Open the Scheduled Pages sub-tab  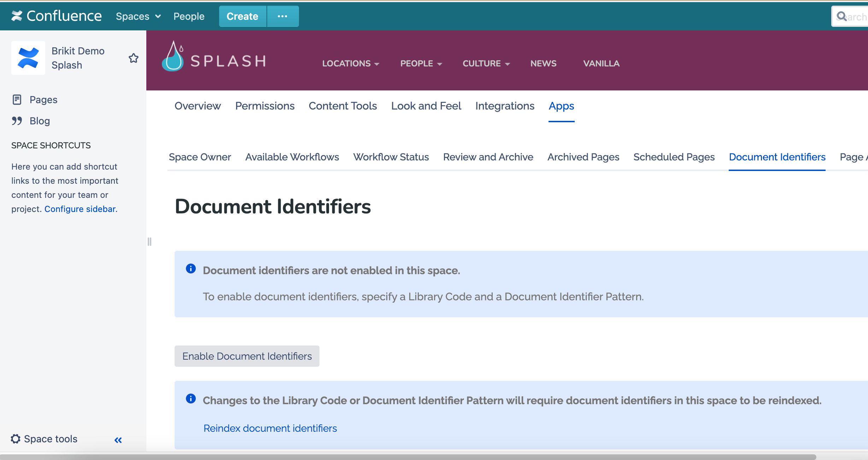(674, 157)
